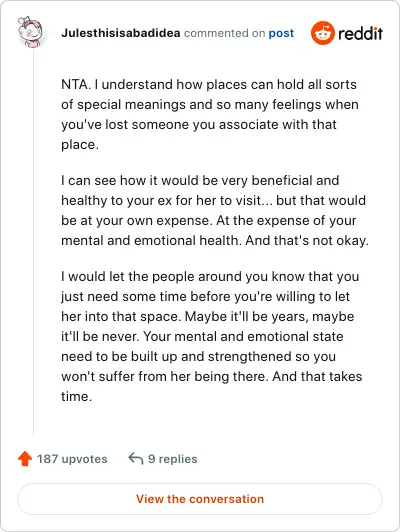Click the vertical comment thread line
Image resolution: width=400 pixels, height=532 pixels.
[x=33, y=243]
